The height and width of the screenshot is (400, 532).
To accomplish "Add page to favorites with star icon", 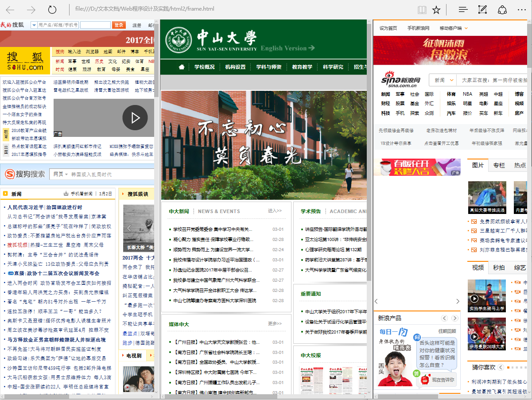I will tap(436, 10).
